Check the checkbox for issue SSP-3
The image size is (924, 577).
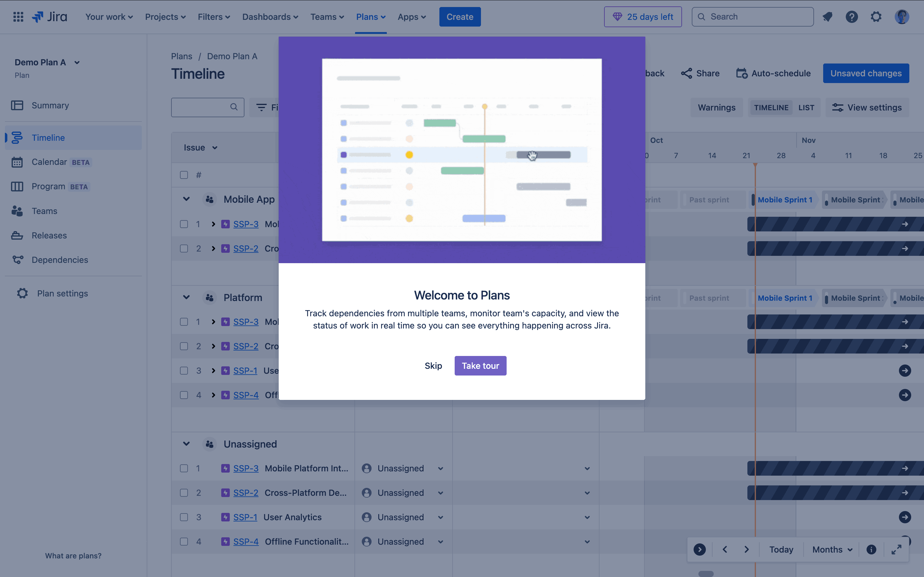[x=185, y=224]
